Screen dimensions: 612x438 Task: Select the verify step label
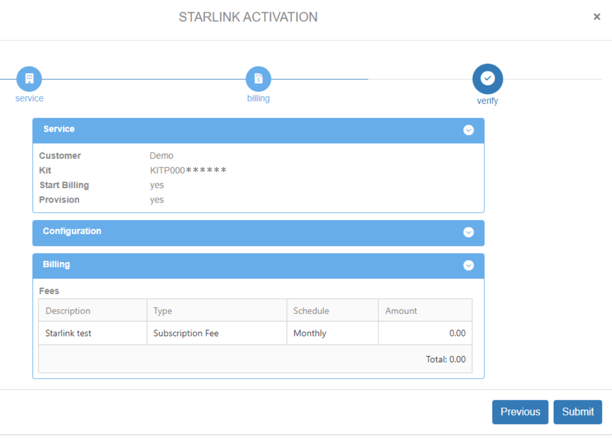(487, 101)
